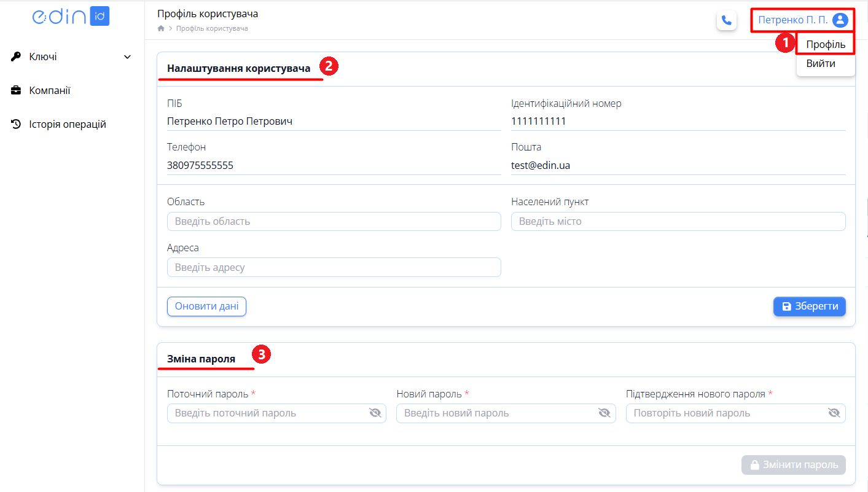
Task: Show the Підтвердження нового пароля text
Action: [834, 413]
